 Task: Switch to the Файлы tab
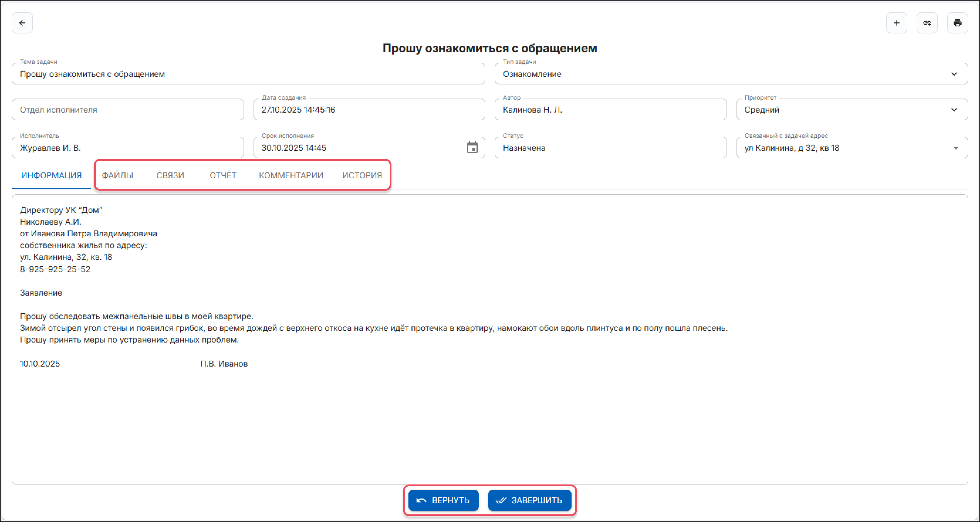pyautogui.click(x=117, y=175)
